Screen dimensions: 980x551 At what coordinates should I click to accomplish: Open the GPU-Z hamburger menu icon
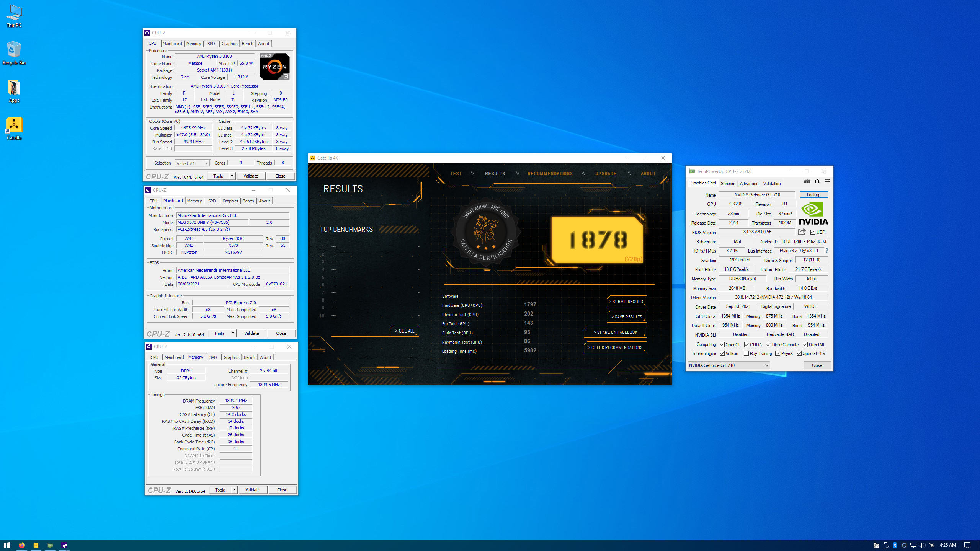(827, 181)
